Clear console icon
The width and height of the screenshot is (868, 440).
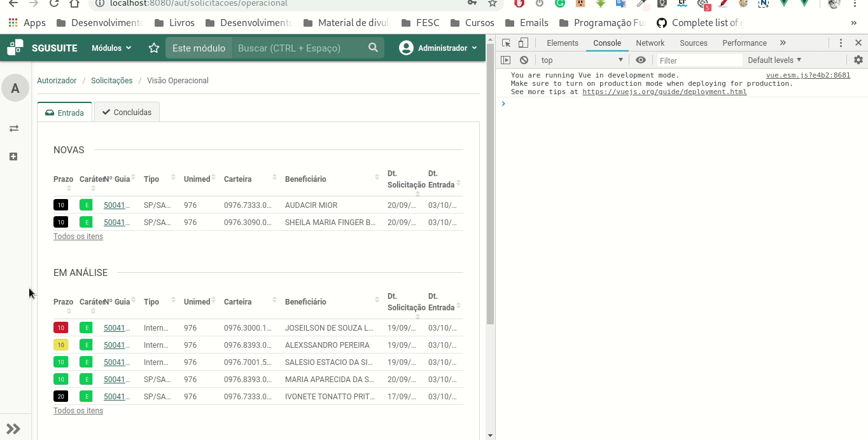(x=524, y=60)
